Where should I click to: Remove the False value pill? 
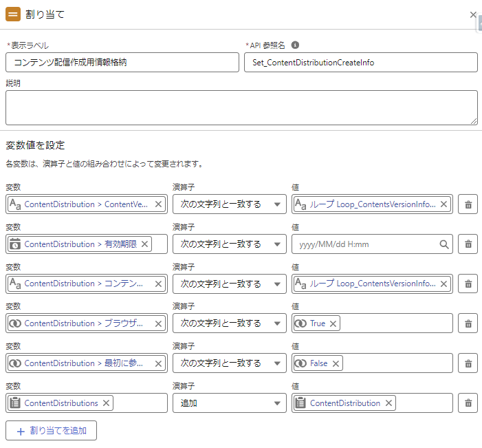click(x=336, y=363)
